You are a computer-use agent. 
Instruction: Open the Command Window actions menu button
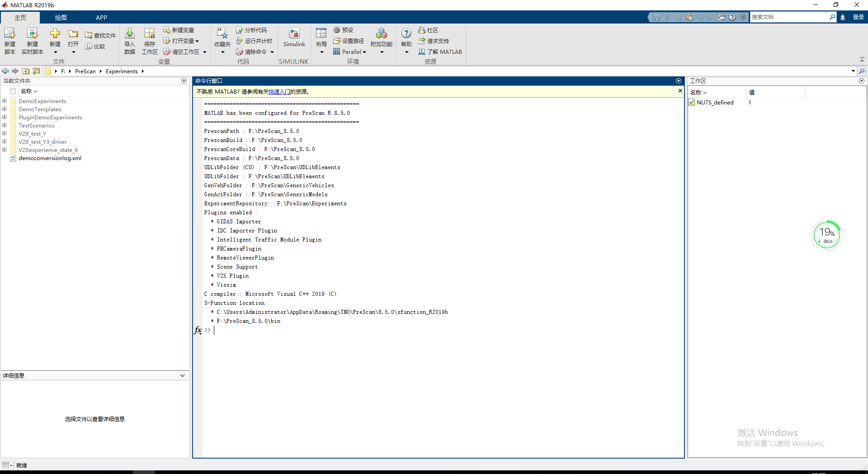[x=679, y=81]
